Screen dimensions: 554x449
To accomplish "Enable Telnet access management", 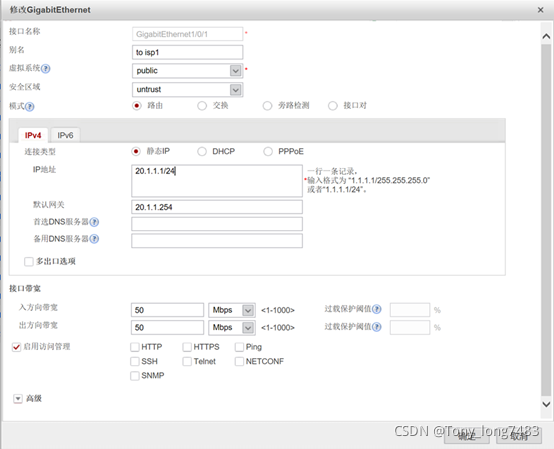I will [x=187, y=361].
